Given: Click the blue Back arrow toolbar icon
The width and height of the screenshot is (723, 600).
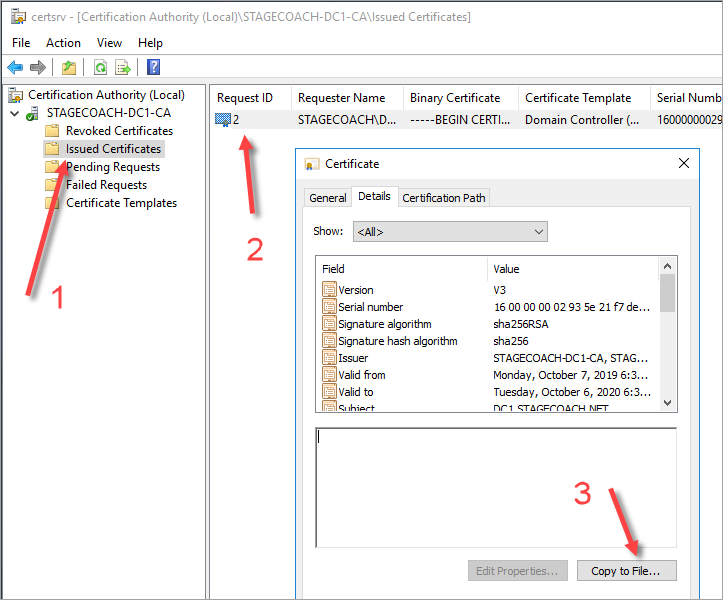Looking at the screenshot, I should 15,67.
